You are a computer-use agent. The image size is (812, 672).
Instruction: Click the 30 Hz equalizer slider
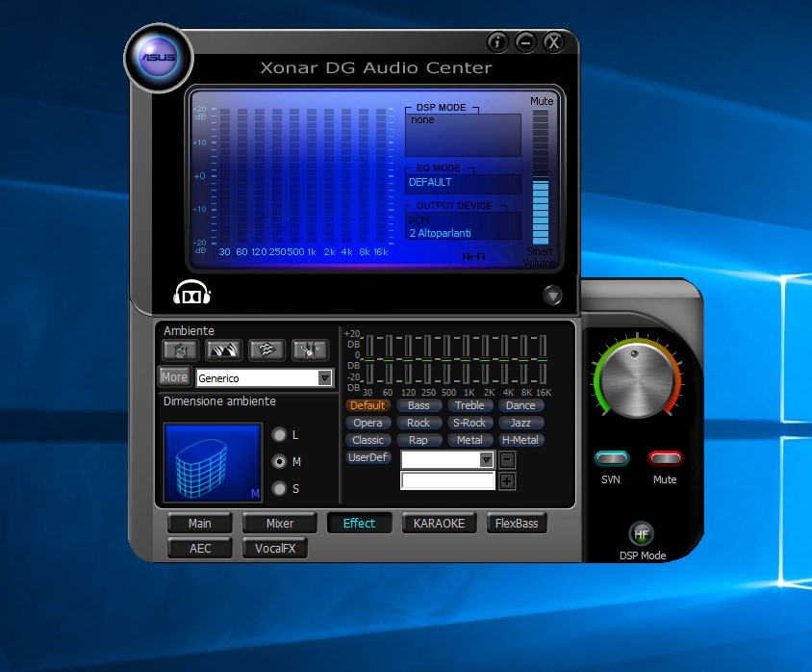[x=369, y=359]
